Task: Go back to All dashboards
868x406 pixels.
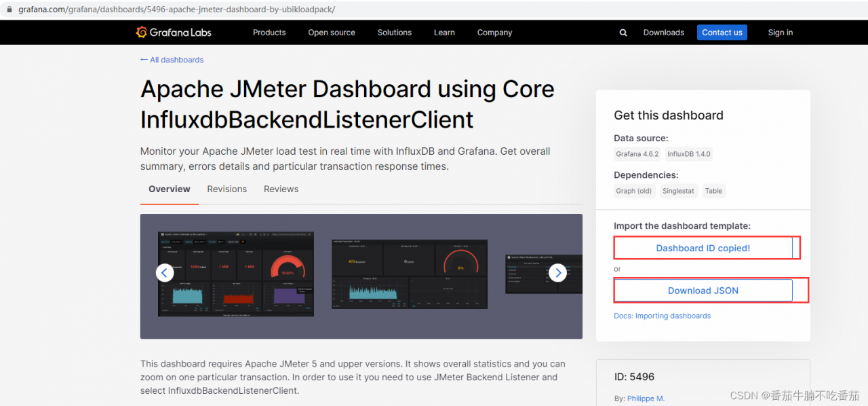Action: pyautogui.click(x=172, y=60)
